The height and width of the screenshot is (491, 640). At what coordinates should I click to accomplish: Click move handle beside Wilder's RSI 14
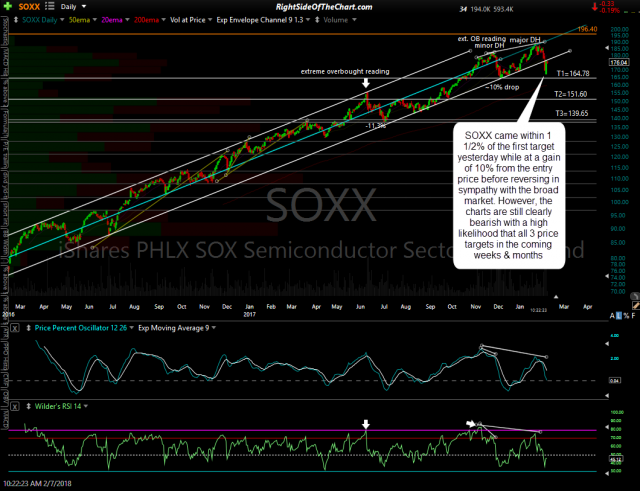(x=29, y=406)
